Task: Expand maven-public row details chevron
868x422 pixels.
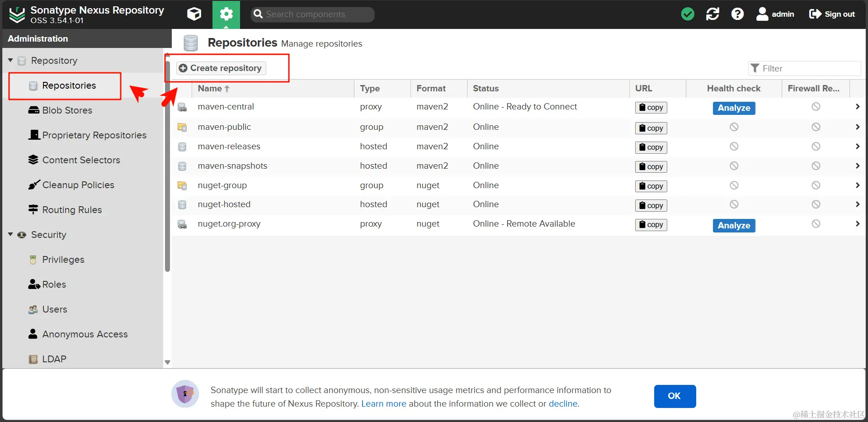Action: click(x=857, y=127)
